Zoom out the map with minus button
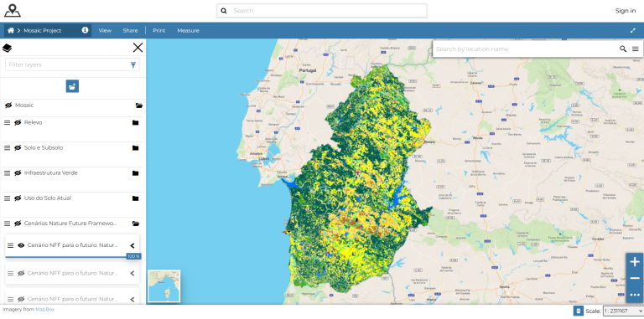This screenshot has width=644, height=319. click(x=635, y=279)
